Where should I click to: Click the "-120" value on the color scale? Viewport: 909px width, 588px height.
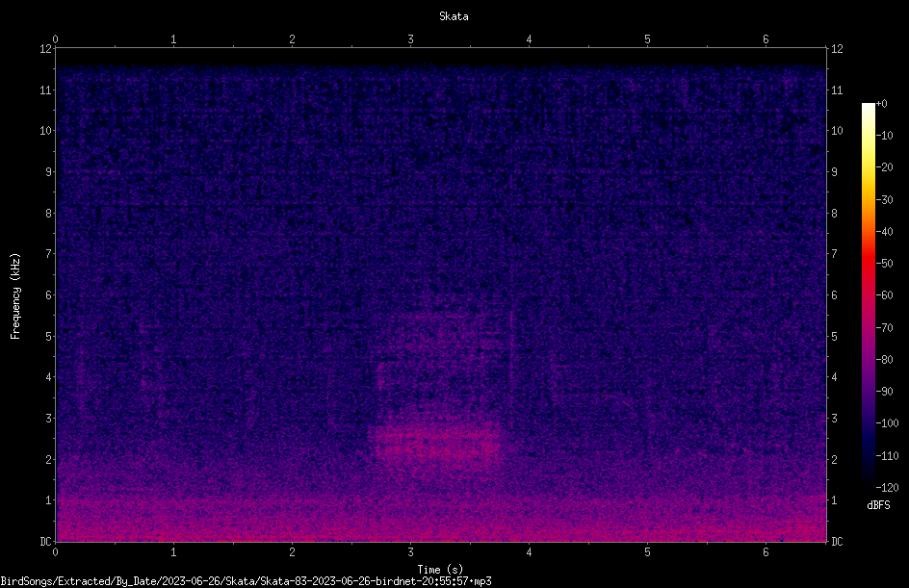887,488
